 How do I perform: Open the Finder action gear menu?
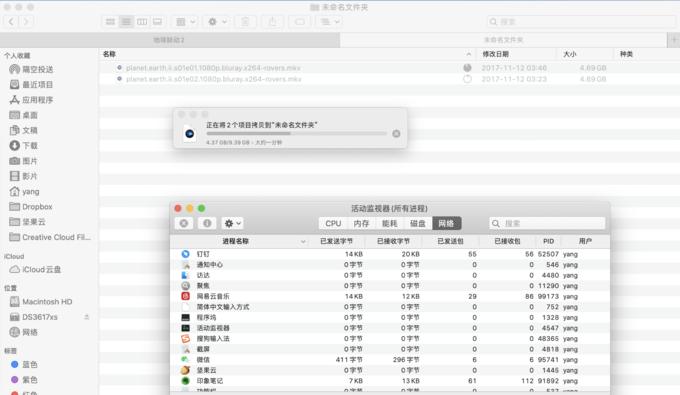[217, 21]
